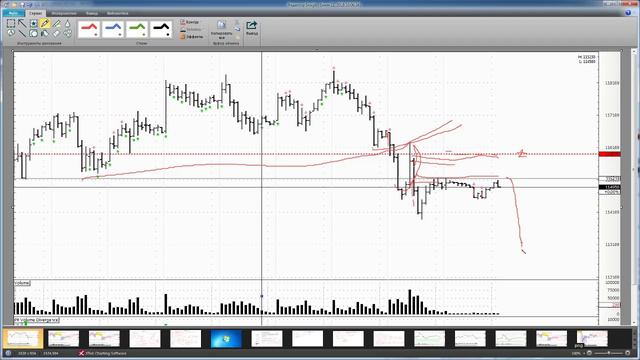Click the Копировать все button

[x=222, y=29]
